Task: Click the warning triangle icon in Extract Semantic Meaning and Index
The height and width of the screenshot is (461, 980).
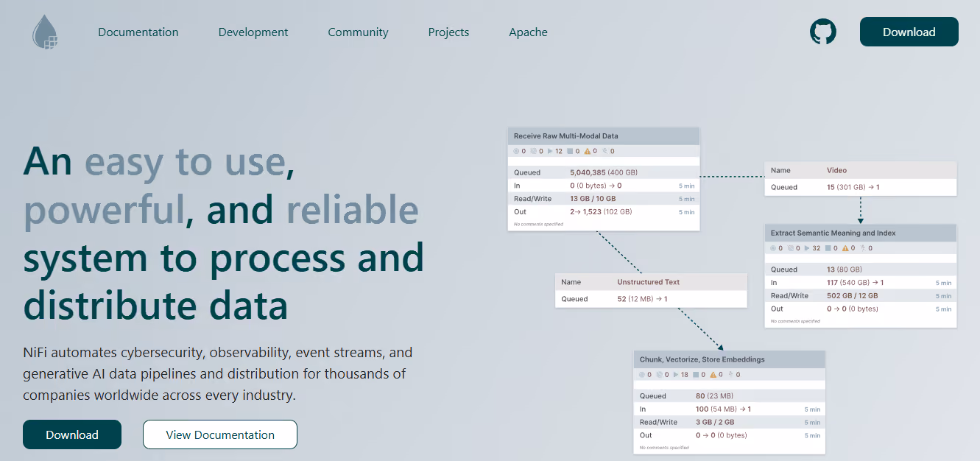Action: click(845, 248)
